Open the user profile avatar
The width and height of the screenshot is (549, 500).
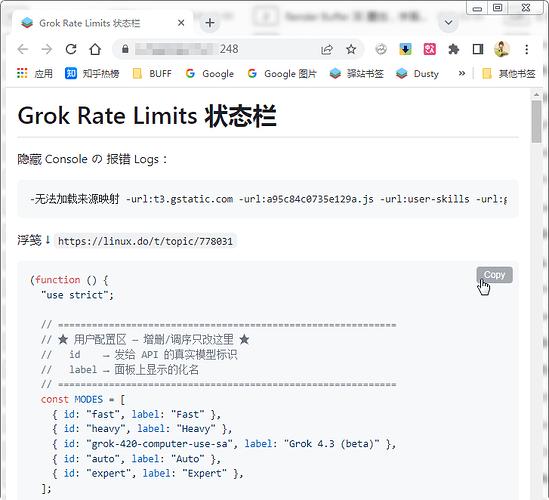click(502, 49)
